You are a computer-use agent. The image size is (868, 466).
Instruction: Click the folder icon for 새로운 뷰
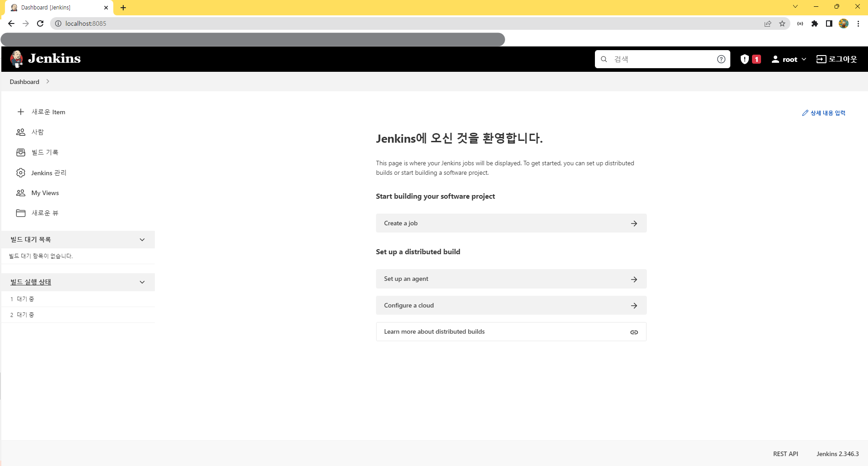coord(21,213)
